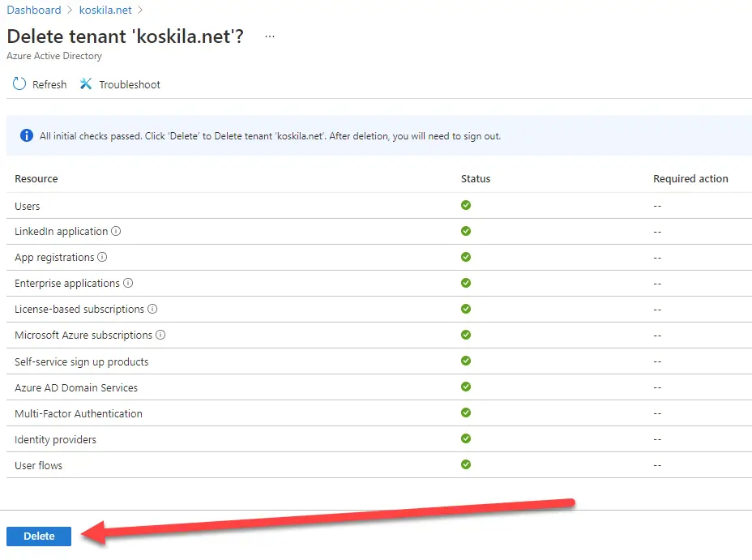Viewport: 752px width, 560px height.
Task: Click info icon for License-based subscriptions
Action: 152,309
